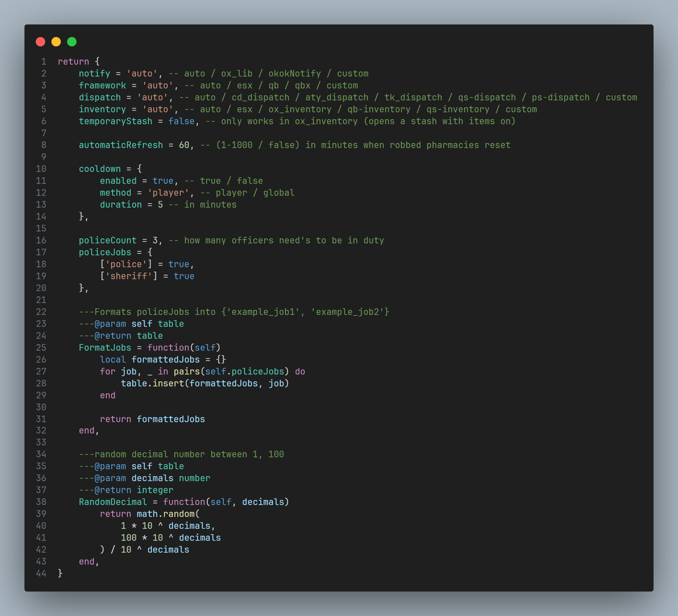Click the red close window dot

pos(40,42)
